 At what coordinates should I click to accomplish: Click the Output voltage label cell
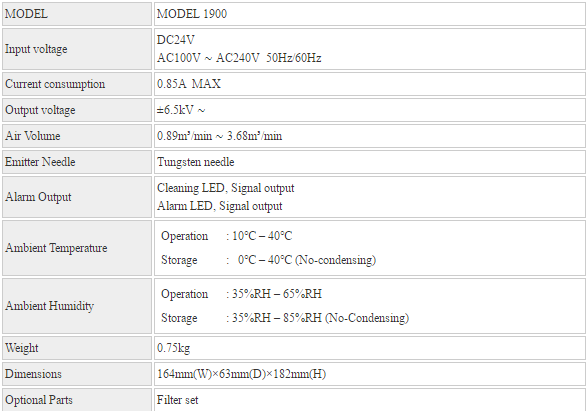tap(77, 110)
